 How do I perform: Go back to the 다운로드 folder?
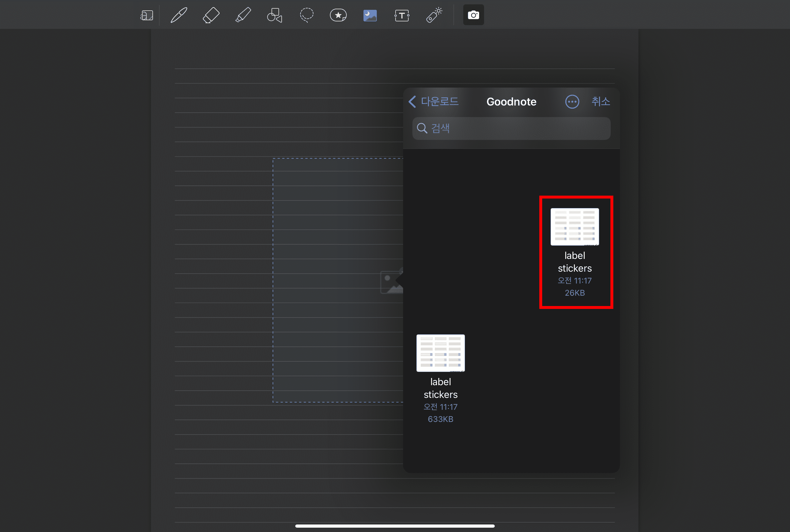pyautogui.click(x=433, y=101)
